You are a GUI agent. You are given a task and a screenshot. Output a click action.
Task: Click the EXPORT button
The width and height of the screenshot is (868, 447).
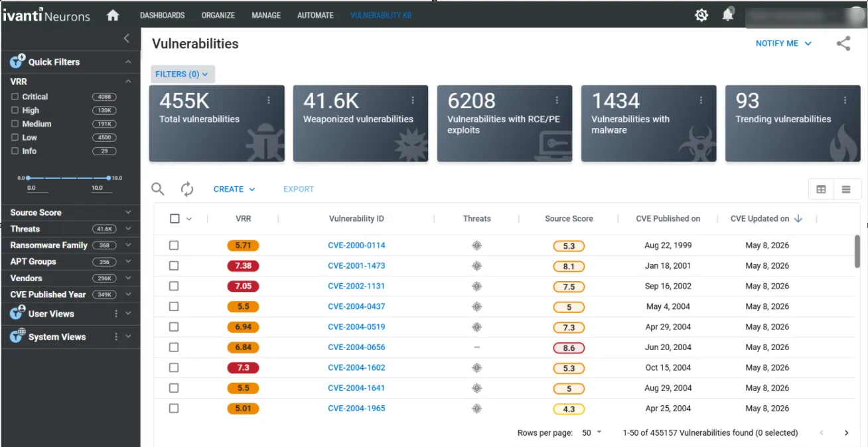pyautogui.click(x=299, y=189)
